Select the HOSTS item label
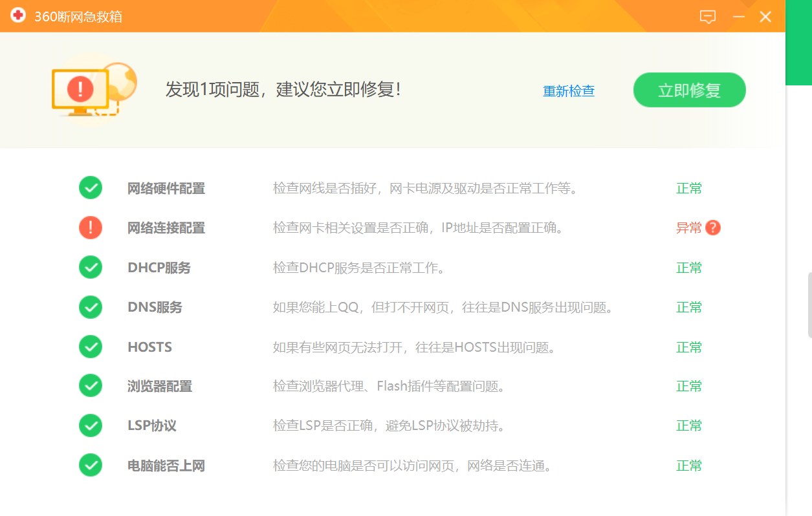The width and height of the screenshot is (812, 516). point(150,347)
